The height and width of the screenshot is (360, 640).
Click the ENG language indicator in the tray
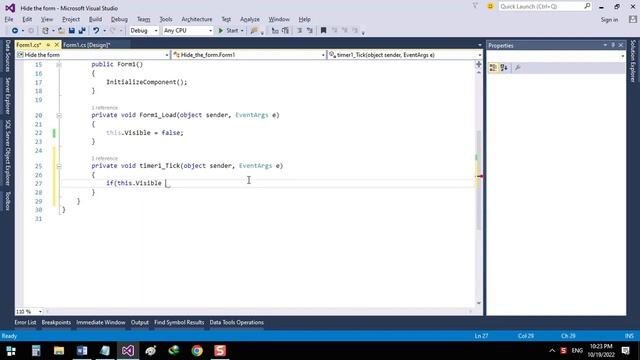577,351
